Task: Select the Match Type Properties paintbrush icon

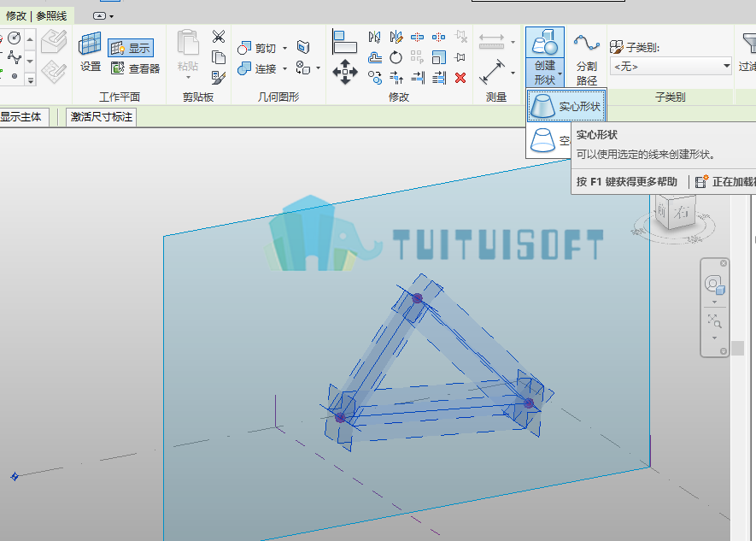Action: click(219, 78)
